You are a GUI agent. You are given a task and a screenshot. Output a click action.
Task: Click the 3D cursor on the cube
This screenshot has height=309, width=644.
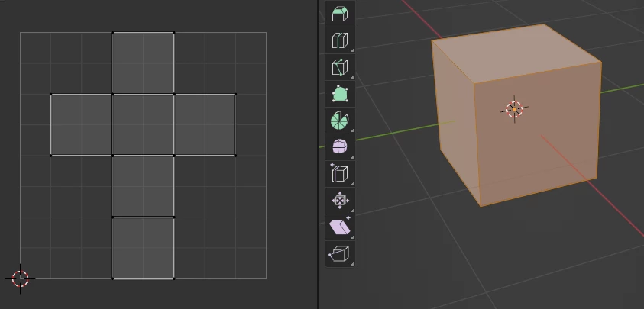tap(514, 109)
